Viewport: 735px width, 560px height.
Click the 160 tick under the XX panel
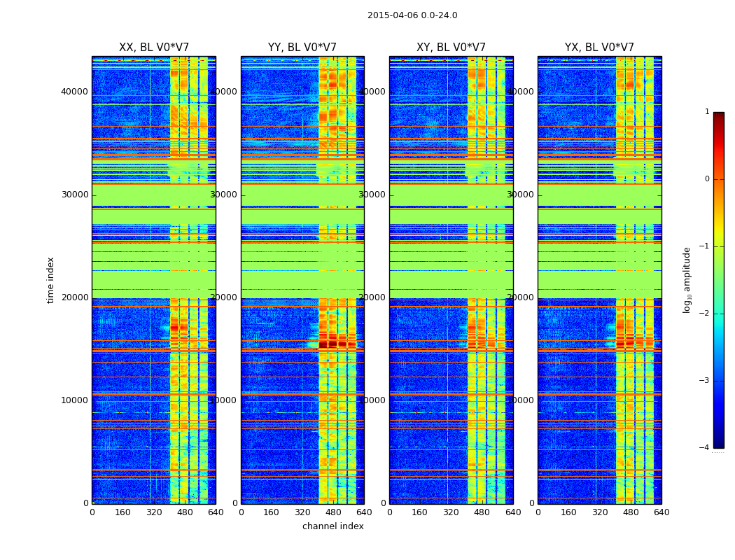coord(122,512)
